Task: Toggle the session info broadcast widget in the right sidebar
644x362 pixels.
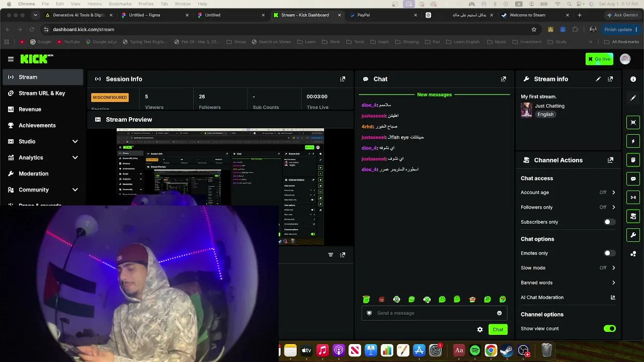Action: point(633,197)
